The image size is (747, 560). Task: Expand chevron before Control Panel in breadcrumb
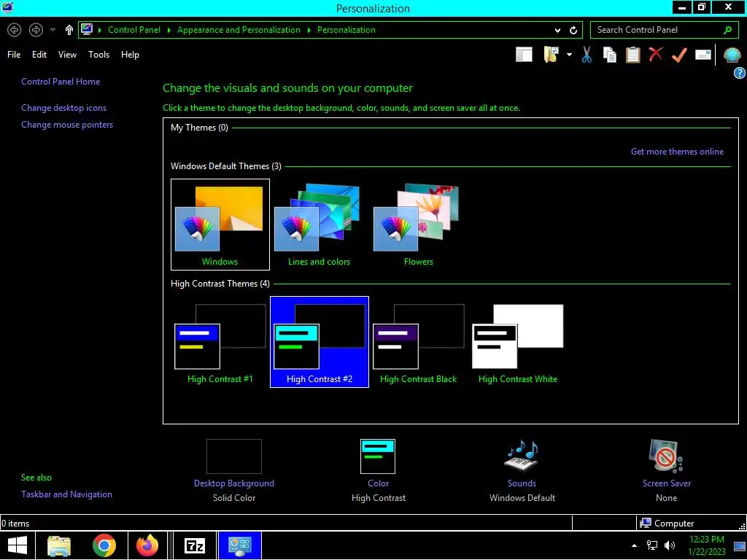coord(99,30)
